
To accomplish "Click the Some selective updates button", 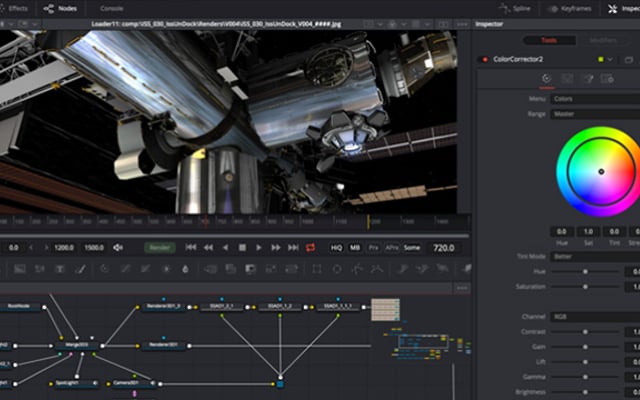I will pyautogui.click(x=412, y=247).
